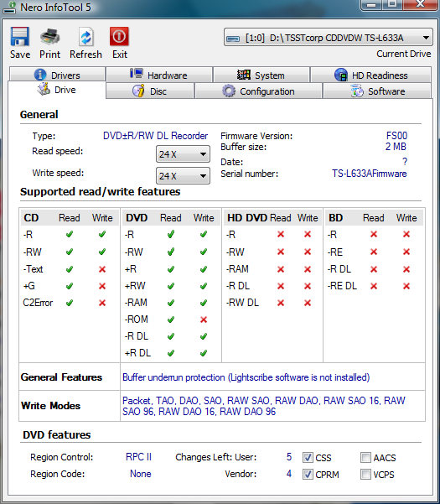The width and height of the screenshot is (440, 504).
Task: Switch to the System tab
Action: 261,75
